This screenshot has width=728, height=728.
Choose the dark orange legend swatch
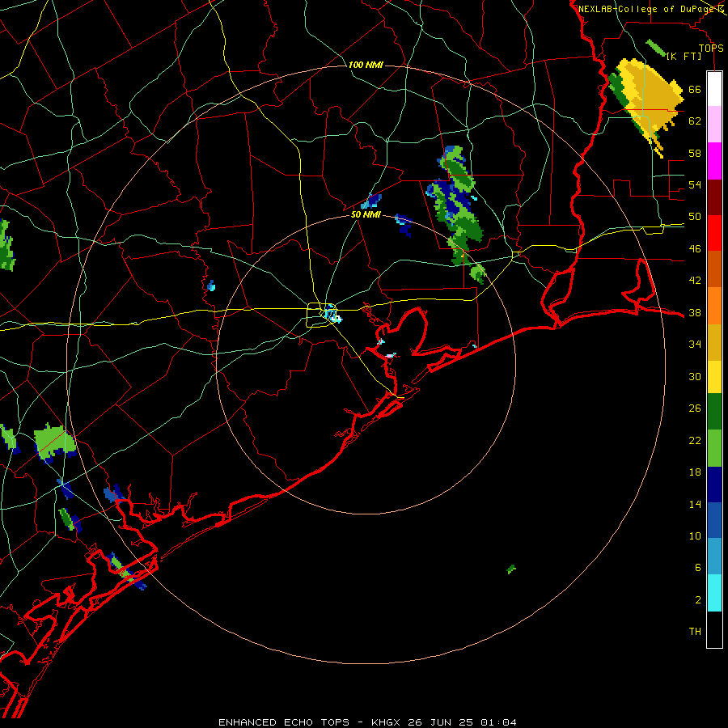[714, 269]
